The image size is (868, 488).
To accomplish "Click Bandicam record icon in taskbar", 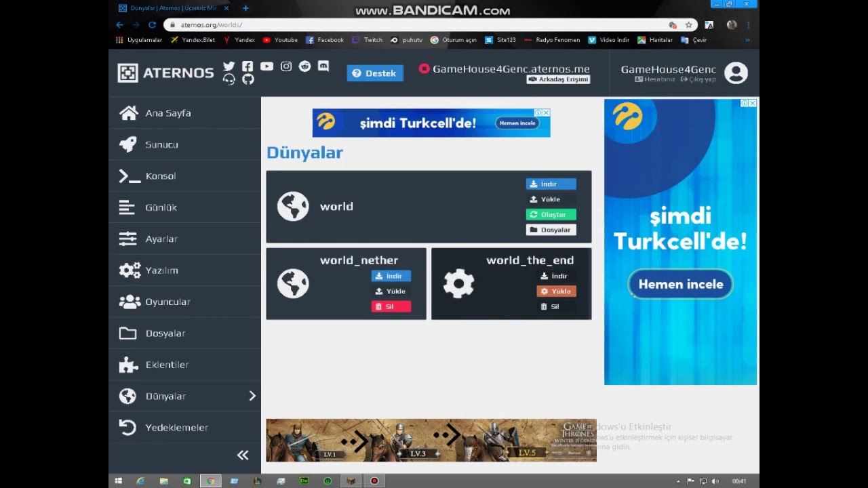I will point(374,481).
